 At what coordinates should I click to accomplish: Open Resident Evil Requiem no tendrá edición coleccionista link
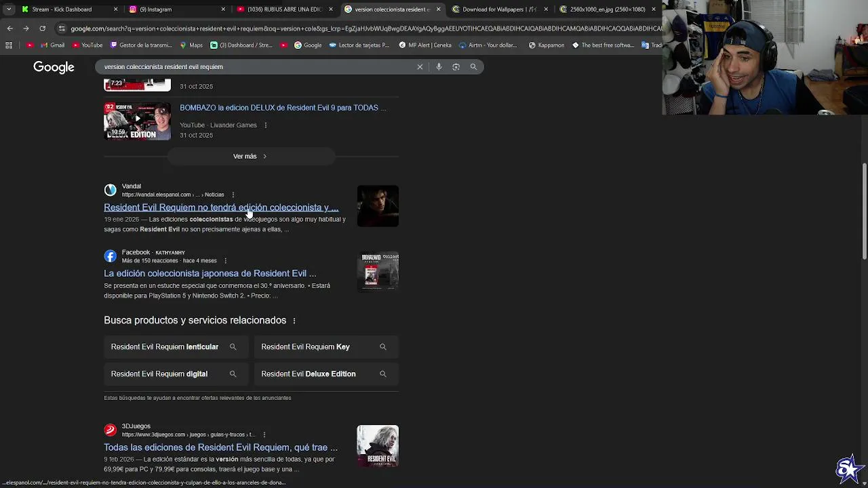[221, 207]
